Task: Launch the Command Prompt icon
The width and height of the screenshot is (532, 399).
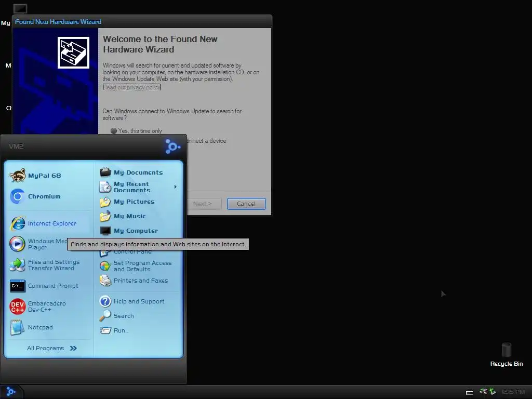Action: pyautogui.click(x=17, y=286)
